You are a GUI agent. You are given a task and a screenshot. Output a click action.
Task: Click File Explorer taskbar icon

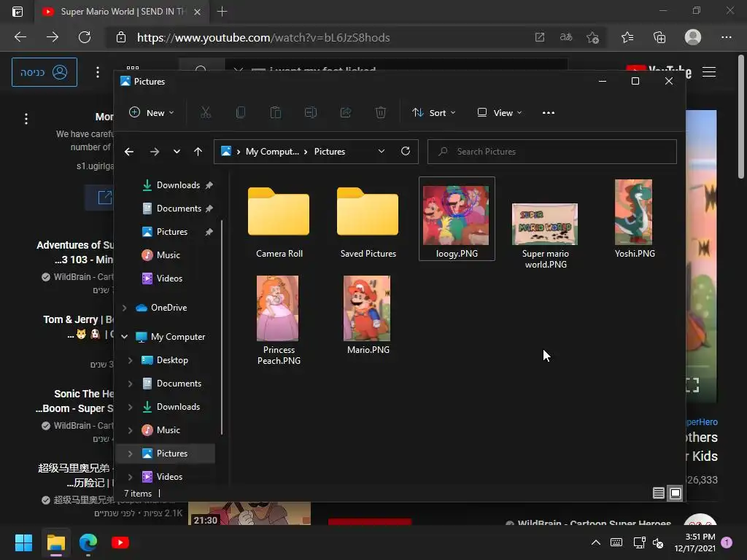pyautogui.click(x=56, y=542)
